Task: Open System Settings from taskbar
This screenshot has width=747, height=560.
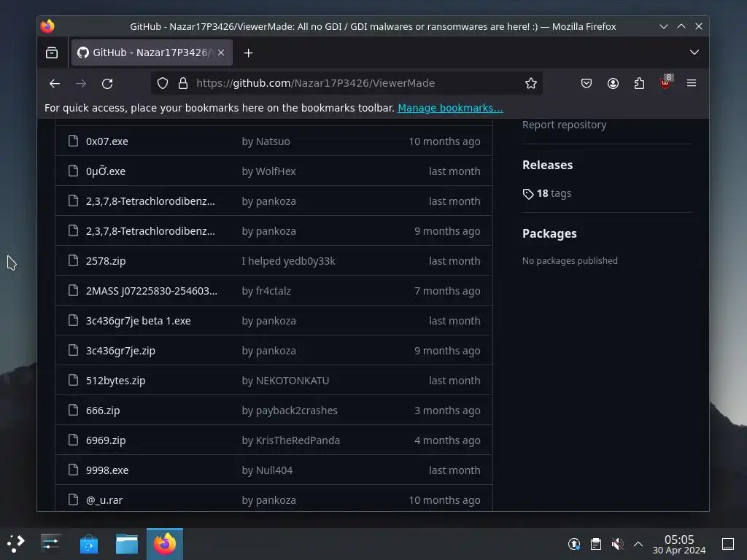Action: pos(50,543)
